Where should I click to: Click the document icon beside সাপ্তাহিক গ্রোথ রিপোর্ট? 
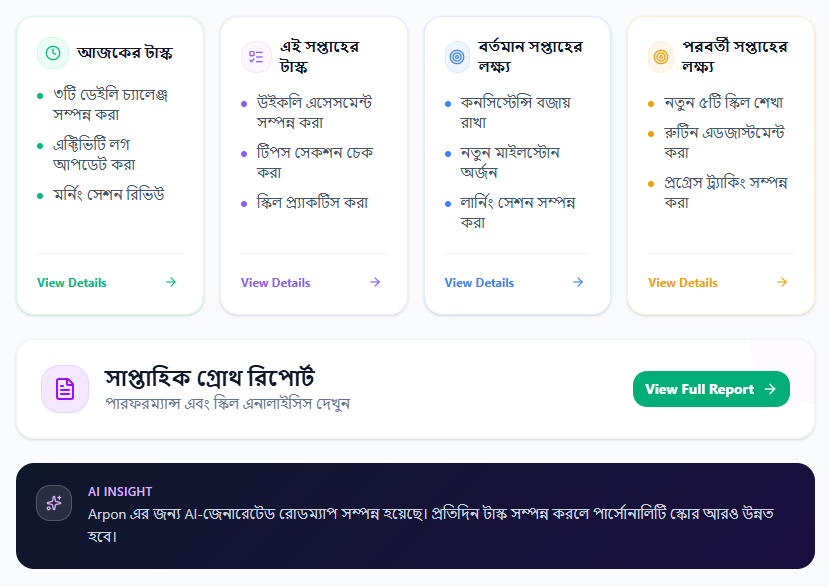coord(64,388)
